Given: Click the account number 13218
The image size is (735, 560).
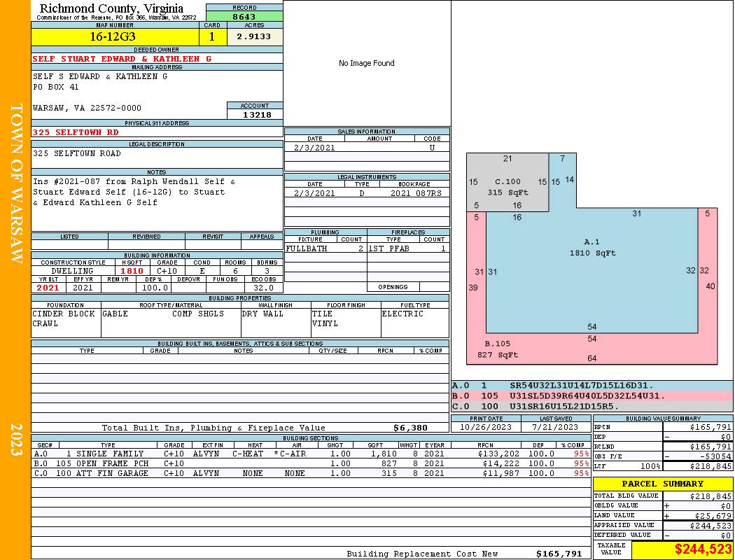Looking at the screenshot, I should [x=256, y=114].
